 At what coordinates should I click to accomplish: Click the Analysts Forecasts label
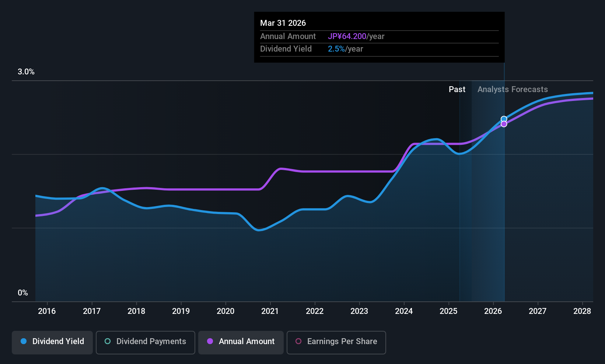coord(513,90)
